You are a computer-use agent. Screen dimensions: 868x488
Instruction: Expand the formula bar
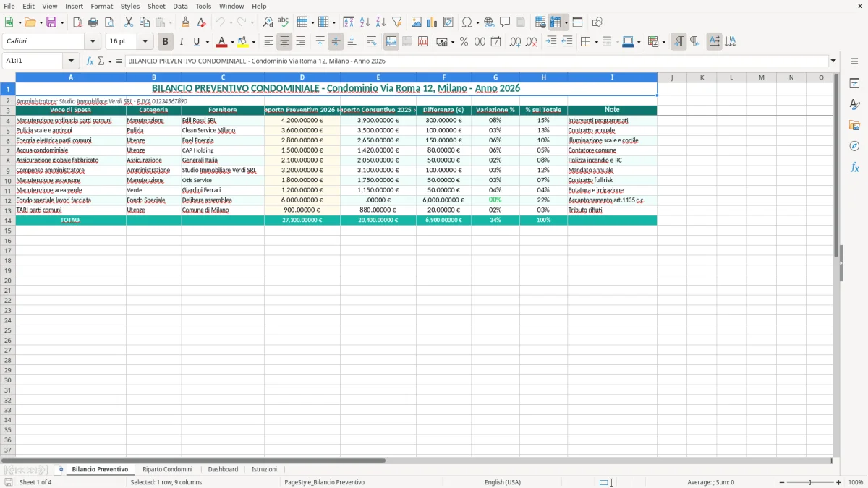click(x=833, y=61)
